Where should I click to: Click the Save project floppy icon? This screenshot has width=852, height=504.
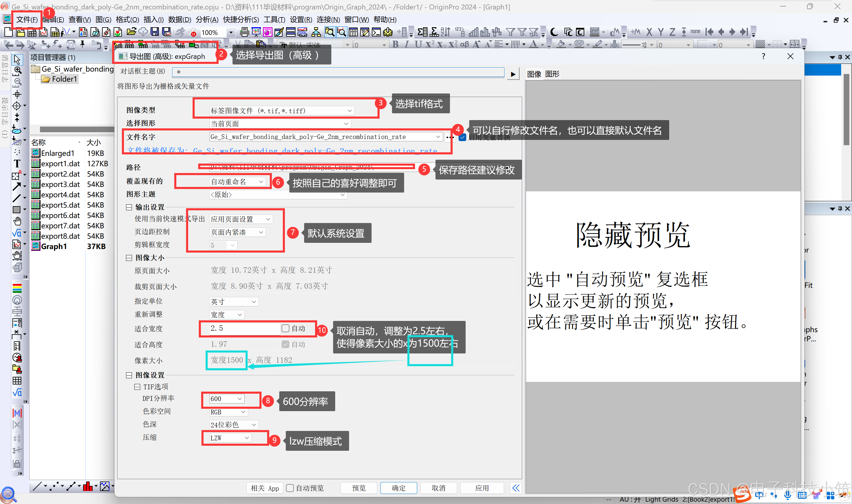tap(155, 32)
